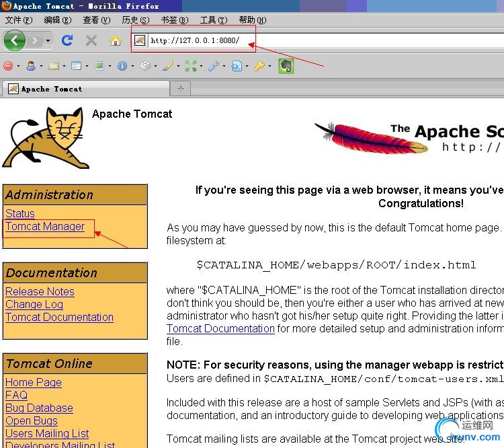Open the blue Information icon menu
Image resolution: width=504 pixels, height=448 pixels.
pos(122,66)
